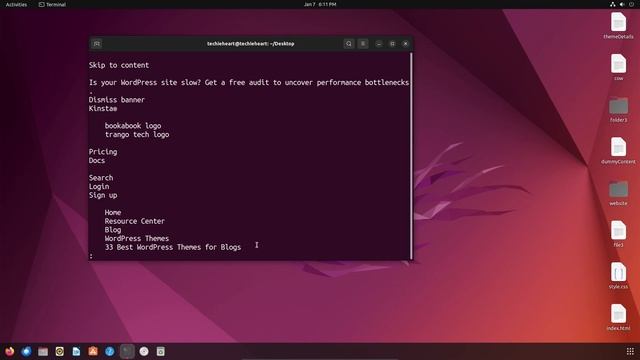640x360 pixels.
Task: Click 'trango tech logo' text
Action: click(x=137, y=134)
